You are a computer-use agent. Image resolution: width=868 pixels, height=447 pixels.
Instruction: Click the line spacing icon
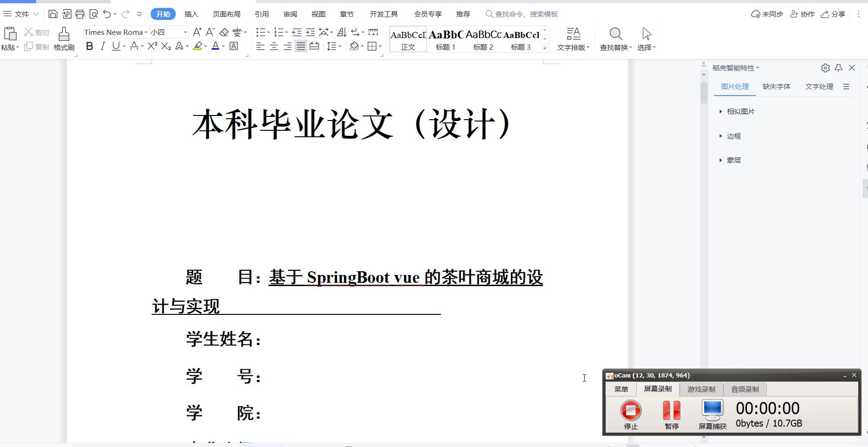point(332,46)
